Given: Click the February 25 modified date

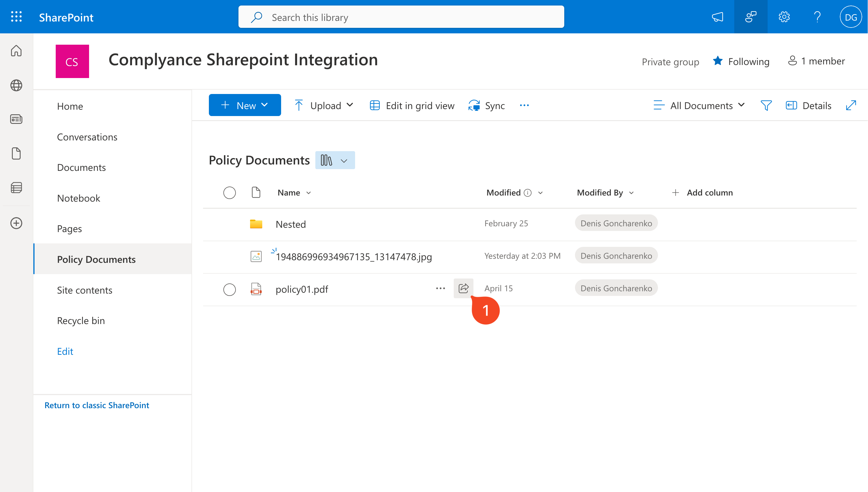Looking at the screenshot, I should pyautogui.click(x=506, y=223).
